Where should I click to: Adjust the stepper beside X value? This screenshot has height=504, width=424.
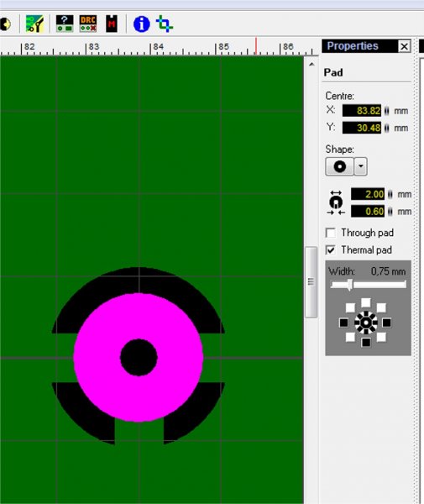(x=387, y=111)
